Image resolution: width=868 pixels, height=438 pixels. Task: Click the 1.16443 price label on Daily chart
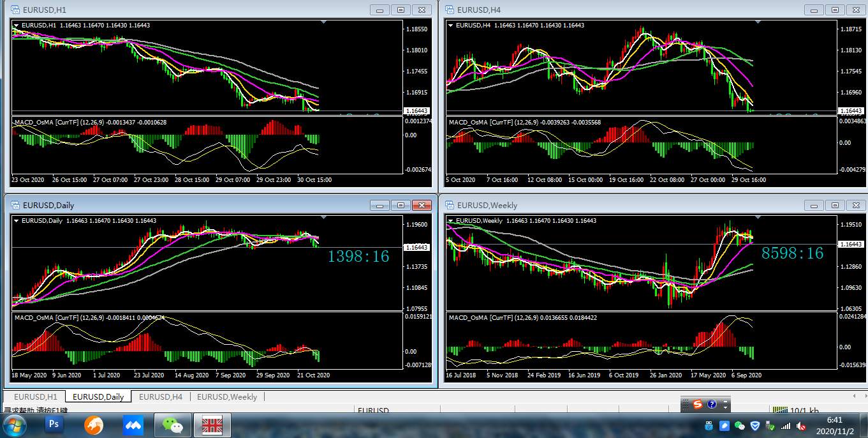(x=416, y=247)
